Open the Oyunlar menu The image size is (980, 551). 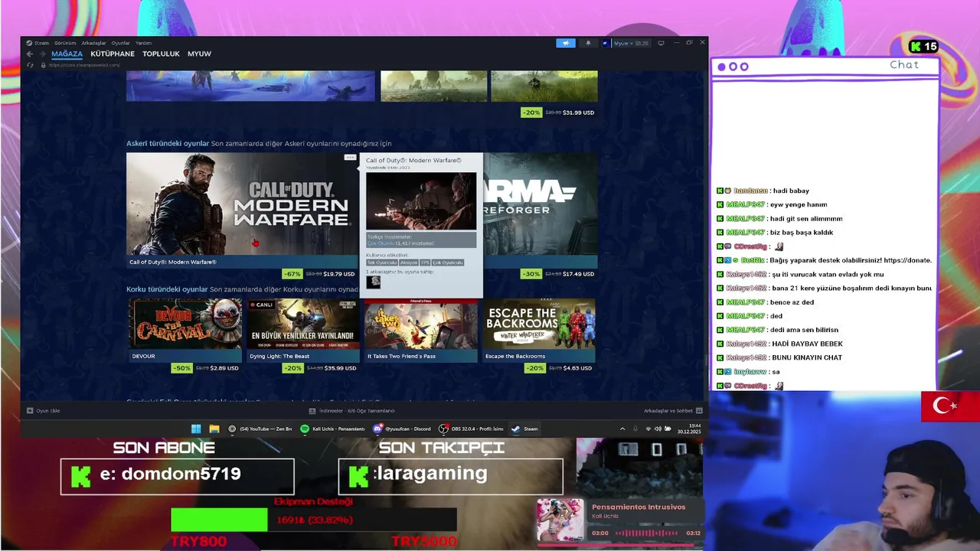tap(121, 43)
